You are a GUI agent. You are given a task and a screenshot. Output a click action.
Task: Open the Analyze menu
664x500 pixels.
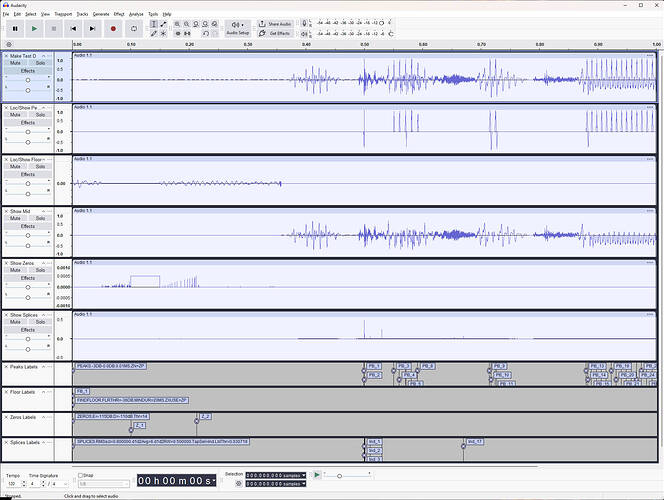tap(136, 14)
